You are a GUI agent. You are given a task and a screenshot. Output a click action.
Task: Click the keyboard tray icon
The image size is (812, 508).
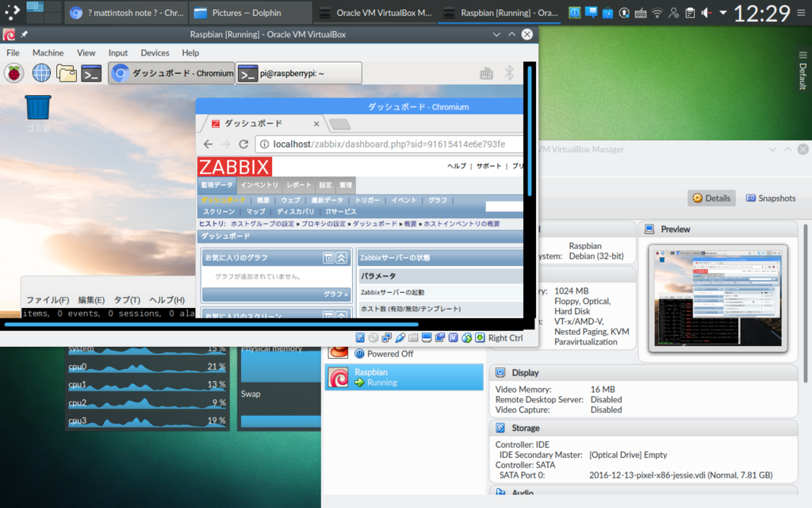pos(641,13)
